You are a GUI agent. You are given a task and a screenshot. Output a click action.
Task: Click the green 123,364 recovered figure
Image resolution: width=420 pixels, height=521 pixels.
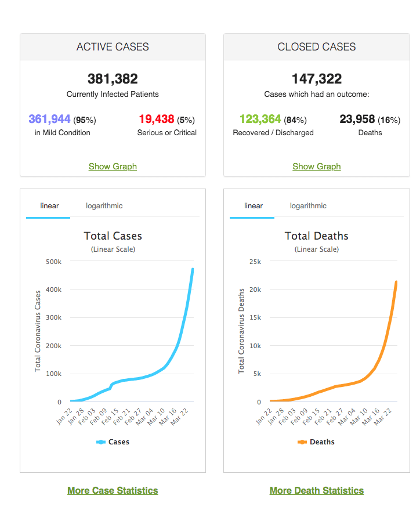tap(260, 120)
